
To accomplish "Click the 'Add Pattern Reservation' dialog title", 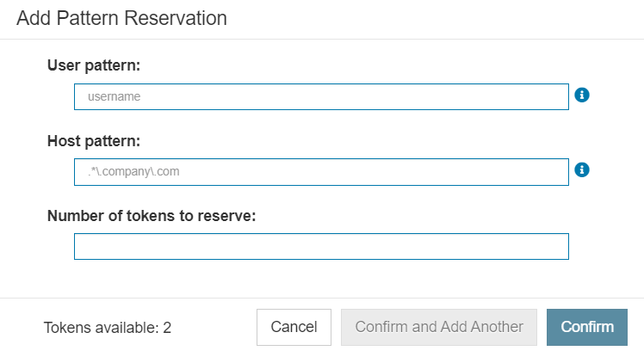I will tap(121, 18).
